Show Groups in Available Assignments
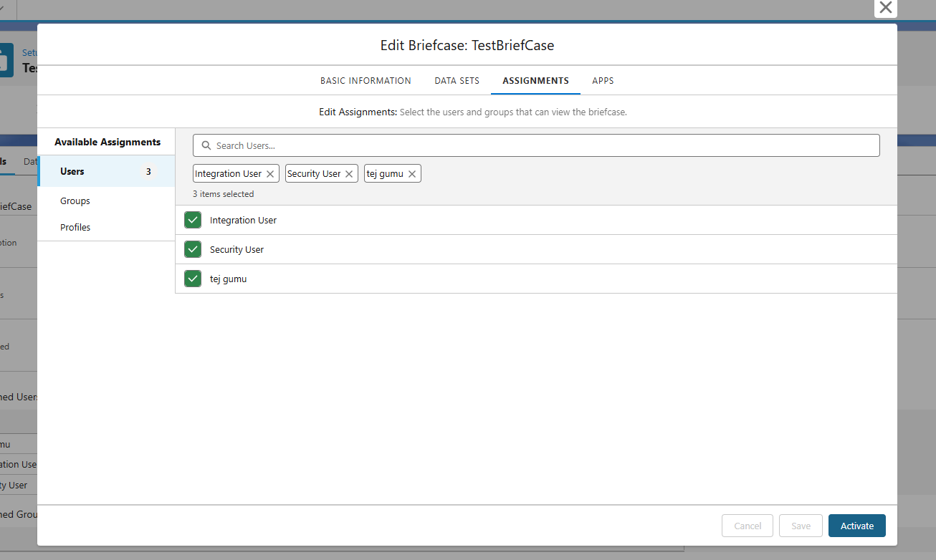The image size is (936, 560). point(75,201)
